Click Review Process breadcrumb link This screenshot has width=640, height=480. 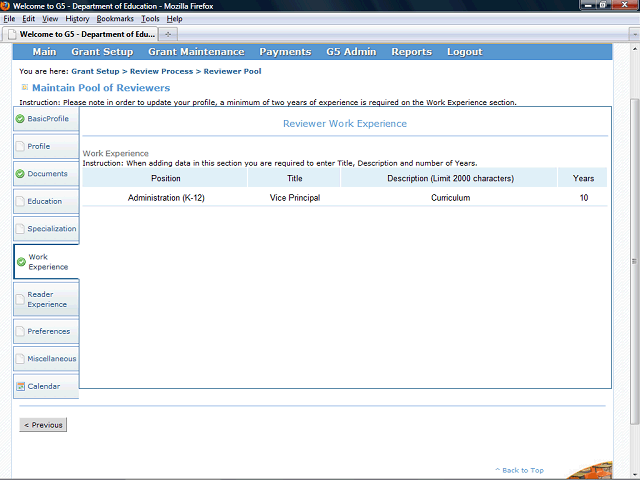coord(161,71)
